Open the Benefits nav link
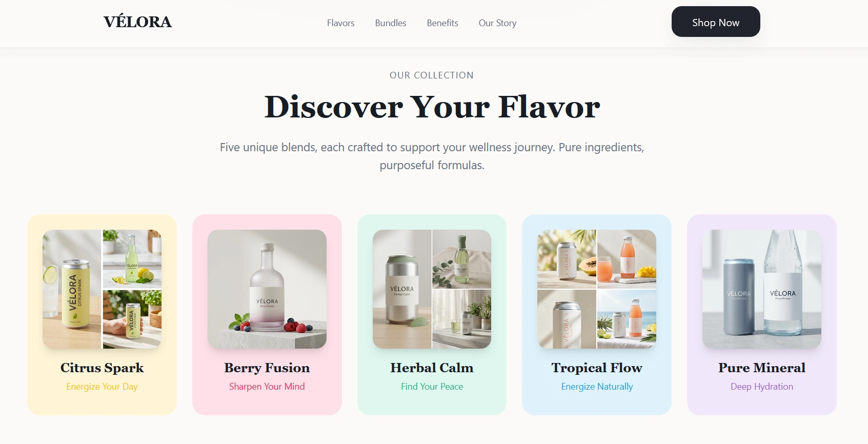 pos(442,23)
